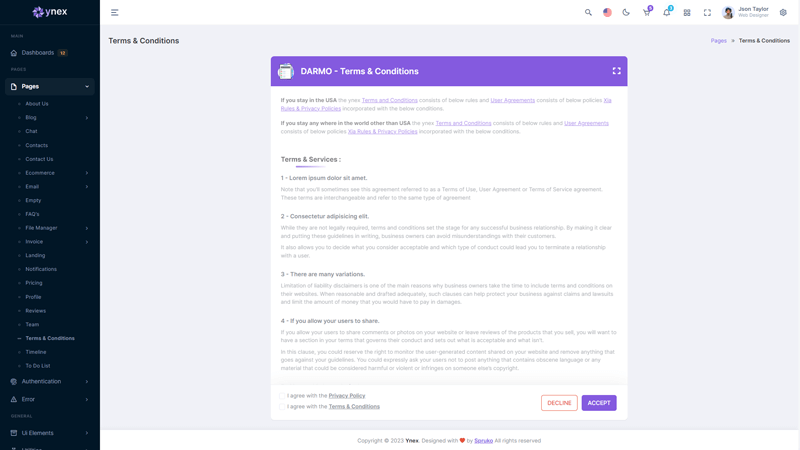Expand the card fullscreen icon
This screenshot has width=800, height=450.
point(616,71)
